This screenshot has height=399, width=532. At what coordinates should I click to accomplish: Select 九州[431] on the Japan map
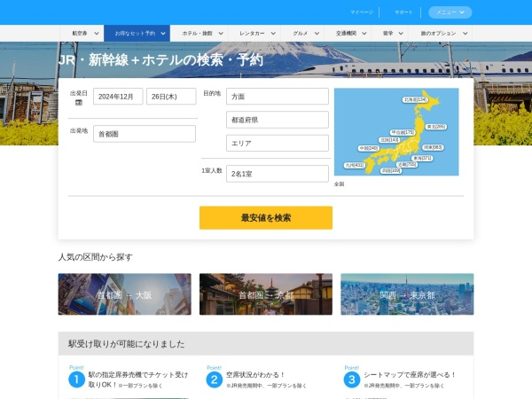pyautogui.click(x=354, y=165)
